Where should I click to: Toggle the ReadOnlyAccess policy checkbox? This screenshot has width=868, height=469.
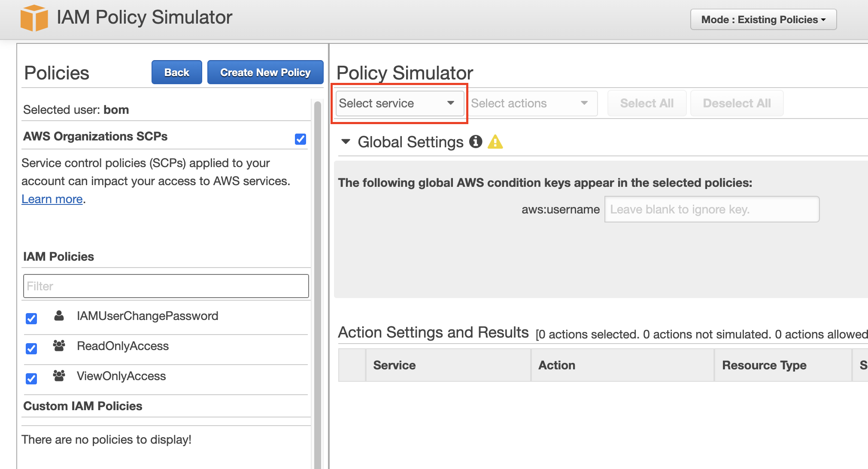click(31, 348)
